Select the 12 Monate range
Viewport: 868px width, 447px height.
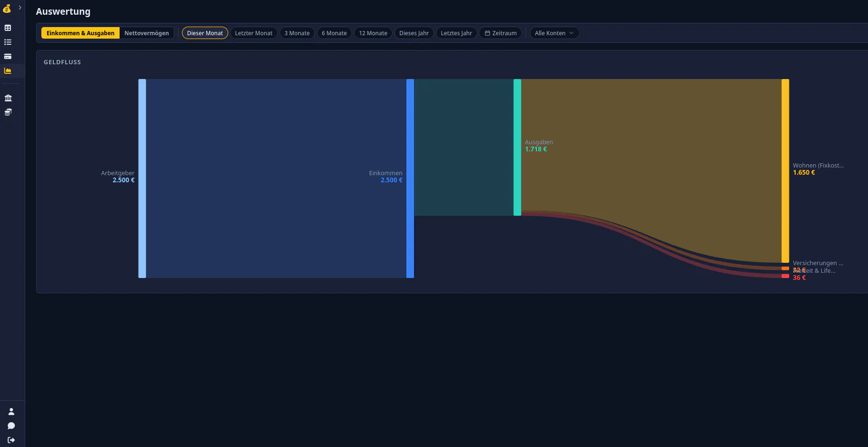click(373, 33)
